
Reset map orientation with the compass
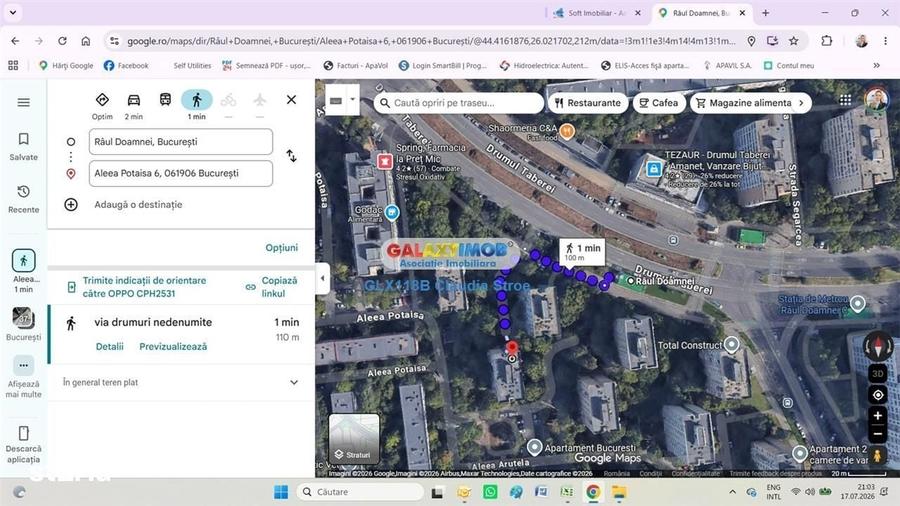click(x=878, y=347)
